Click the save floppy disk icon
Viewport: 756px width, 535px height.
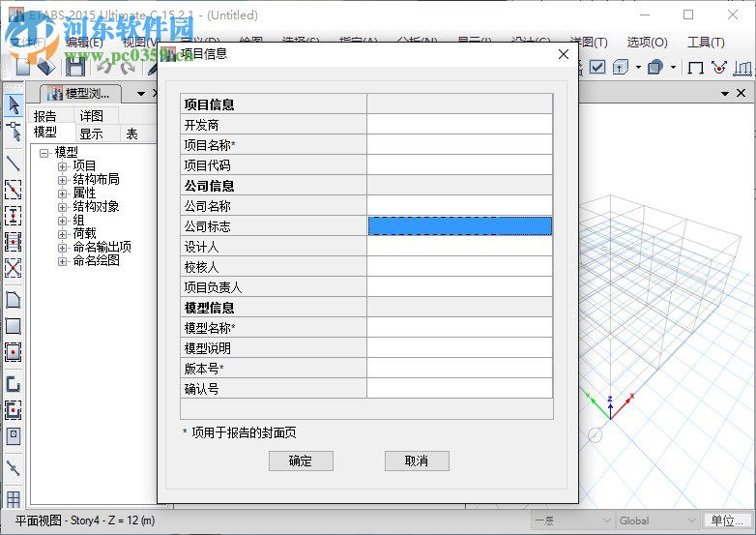point(75,67)
